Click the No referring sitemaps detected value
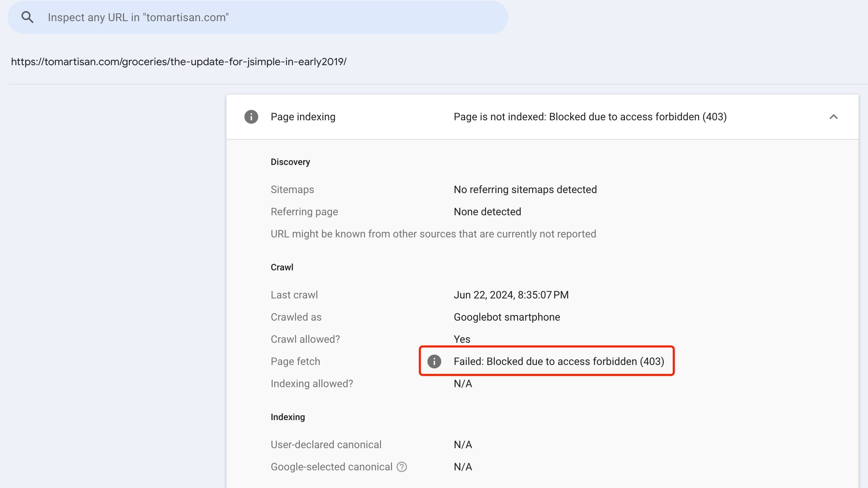Viewport: 868px width, 488px height. [525, 190]
